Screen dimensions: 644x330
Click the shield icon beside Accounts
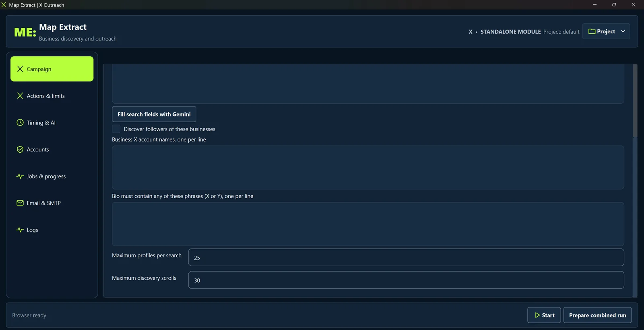click(x=20, y=150)
